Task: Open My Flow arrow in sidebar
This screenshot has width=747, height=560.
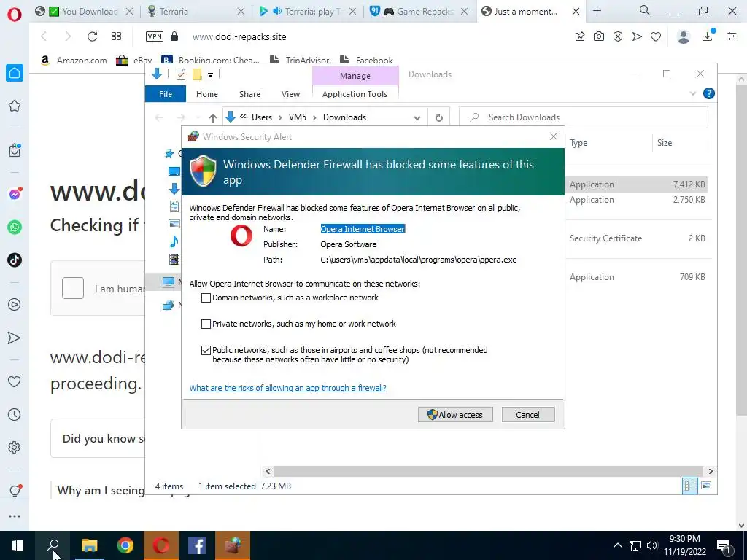Action: 15,338
